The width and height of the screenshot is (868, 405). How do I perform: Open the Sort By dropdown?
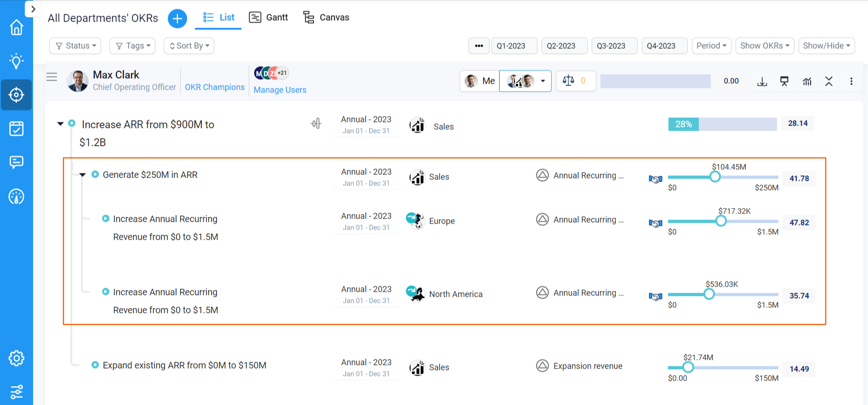click(189, 46)
